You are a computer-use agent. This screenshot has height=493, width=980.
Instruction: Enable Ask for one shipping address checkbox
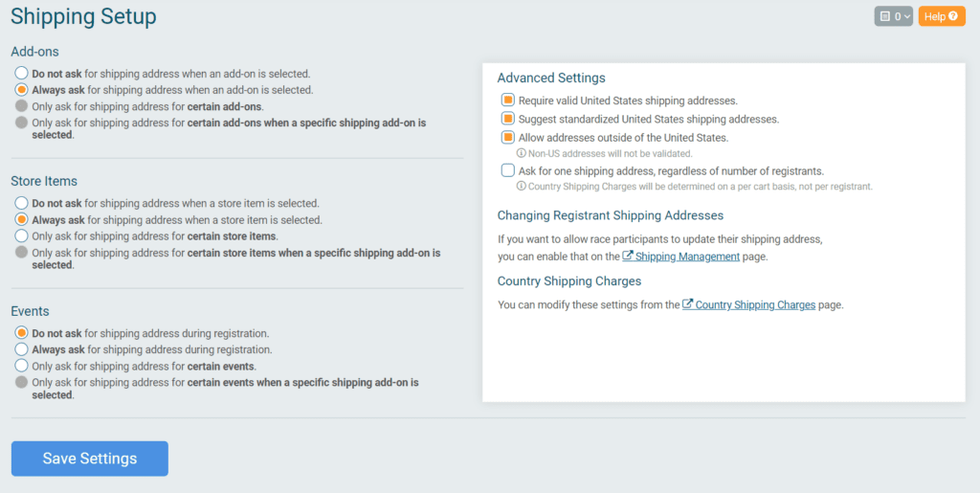click(507, 170)
